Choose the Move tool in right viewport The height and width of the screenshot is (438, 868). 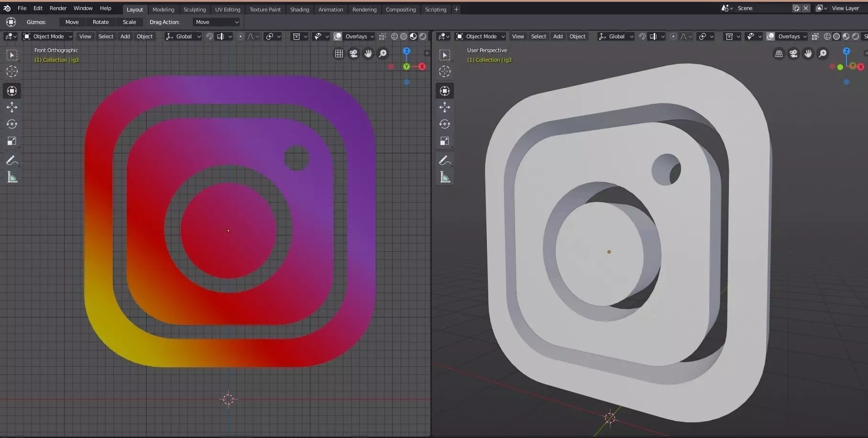click(445, 108)
